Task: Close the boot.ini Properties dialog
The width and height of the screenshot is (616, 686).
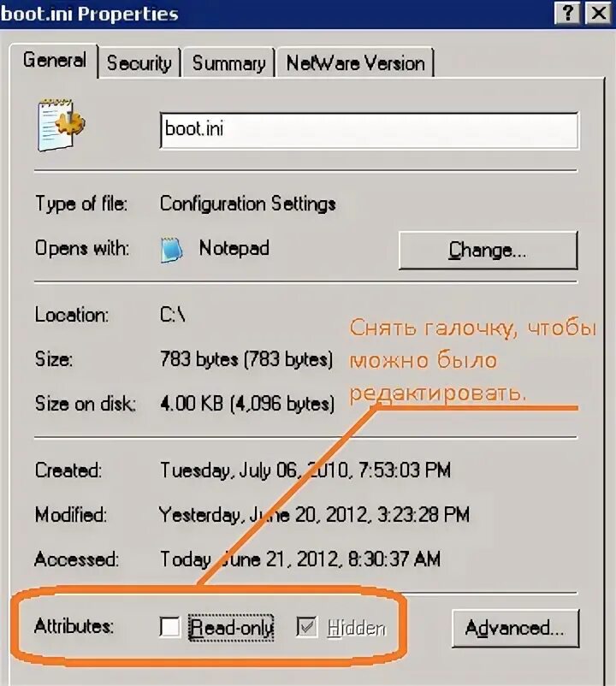Action: pos(599,13)
